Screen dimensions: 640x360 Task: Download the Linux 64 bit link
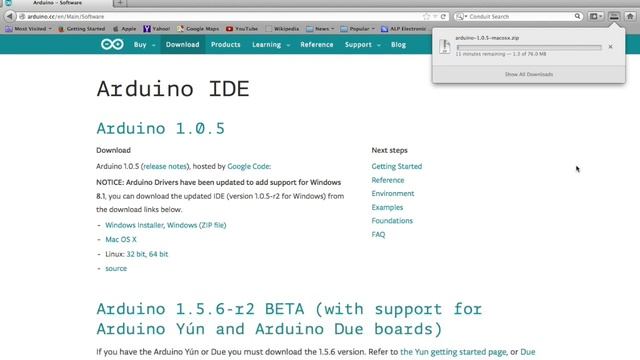[x=158, y=254]
